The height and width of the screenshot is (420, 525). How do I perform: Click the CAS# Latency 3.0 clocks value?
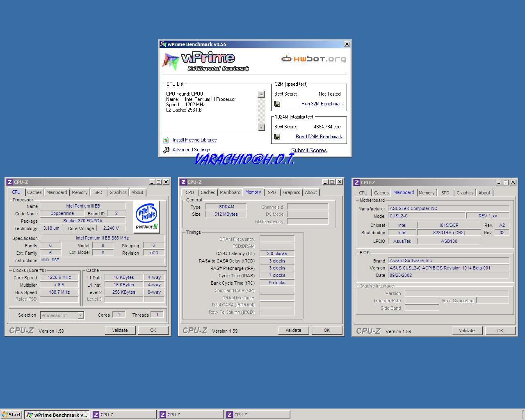(277, 254)
